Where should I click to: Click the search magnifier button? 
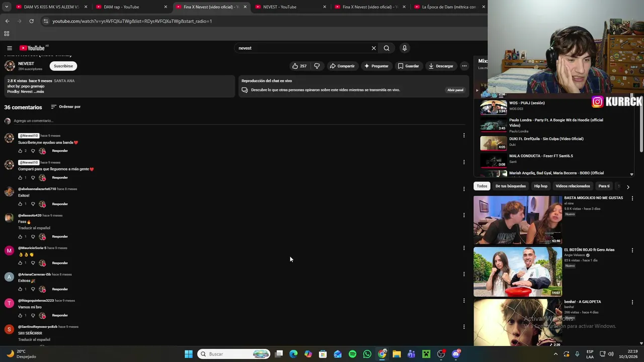(386, 48)
